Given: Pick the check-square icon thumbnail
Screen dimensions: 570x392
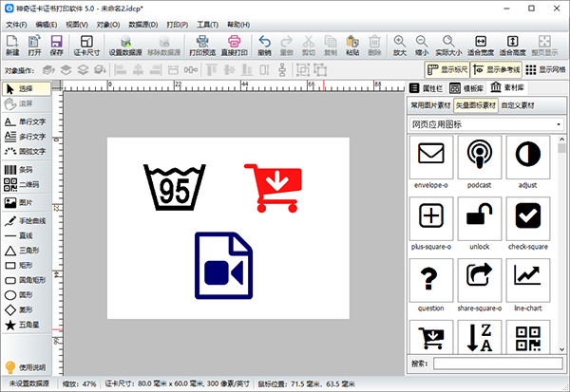Looking at the screenshot, I should (528, 218).
